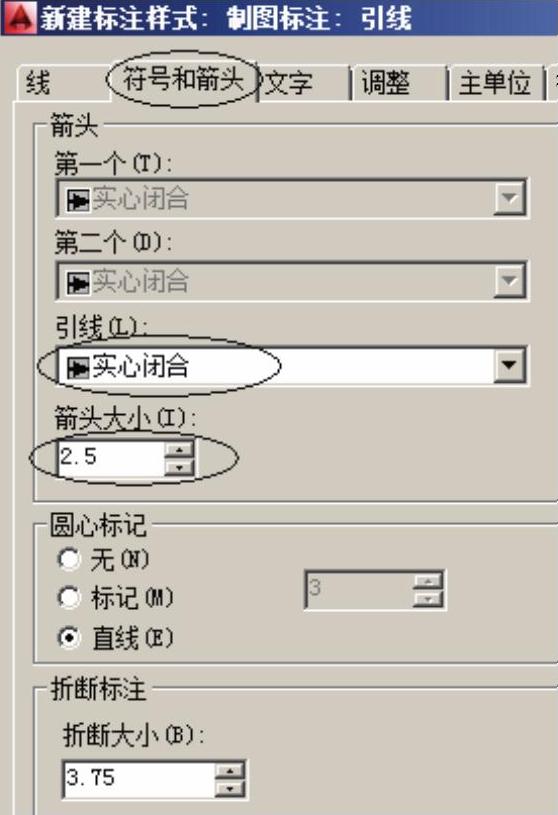Click the 实心闭合 text in the 引线 combo box
558x815 pixels.
[x=140, y=366]
